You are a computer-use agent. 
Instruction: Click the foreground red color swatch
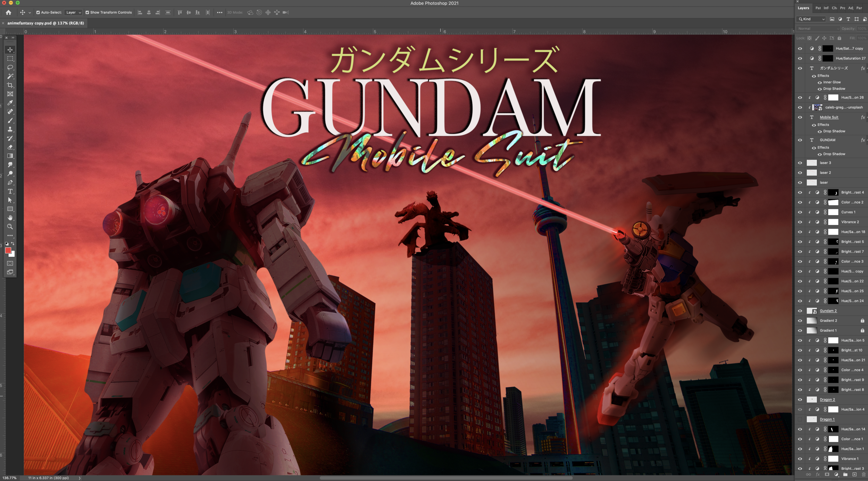pyautogui.click(x=8, y=251)
